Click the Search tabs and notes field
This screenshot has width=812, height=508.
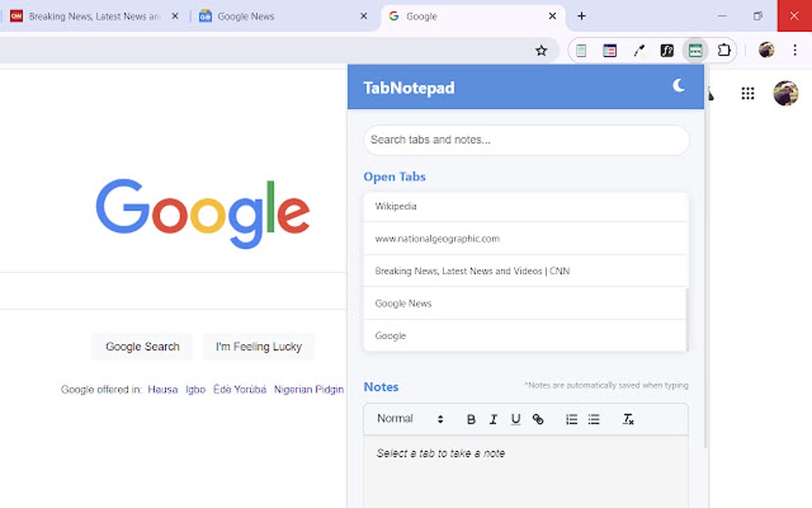point(525,140)
